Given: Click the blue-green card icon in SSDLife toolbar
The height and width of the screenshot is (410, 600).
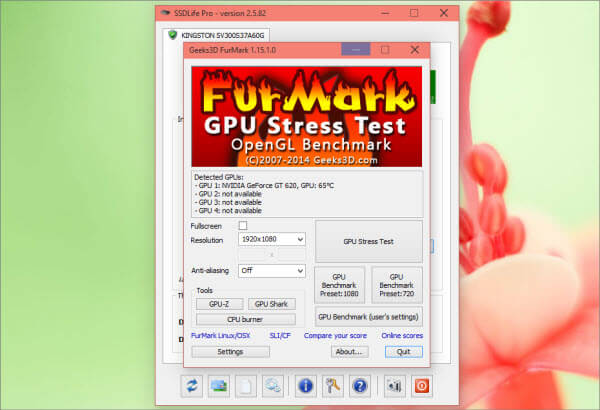Looking at the screenshot, I should (219, 386).
